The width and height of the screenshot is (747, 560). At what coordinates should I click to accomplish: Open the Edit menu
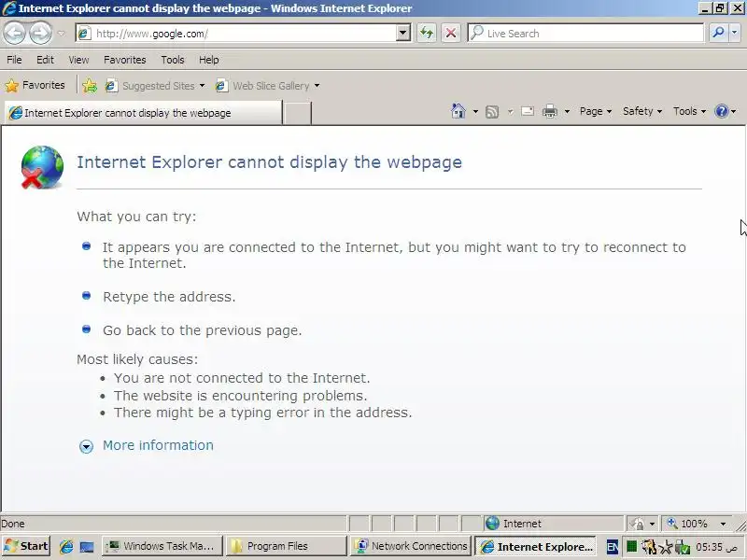(45, 60)
